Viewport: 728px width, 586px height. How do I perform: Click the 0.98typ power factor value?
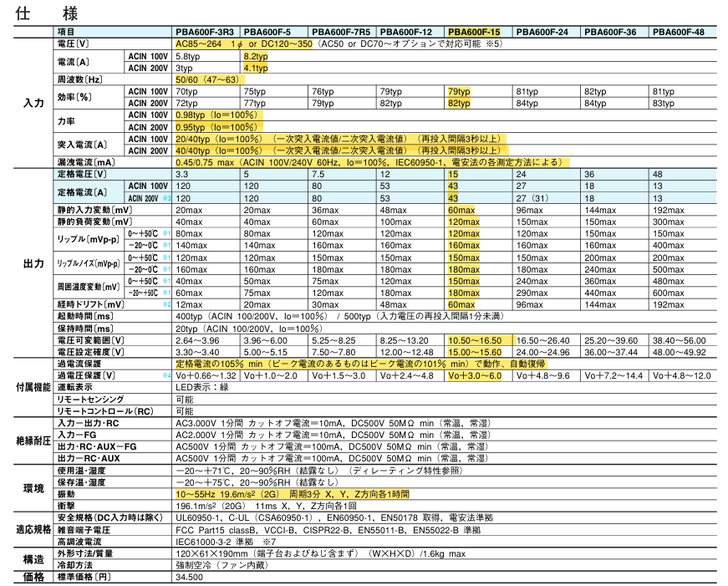coord(216,115)
